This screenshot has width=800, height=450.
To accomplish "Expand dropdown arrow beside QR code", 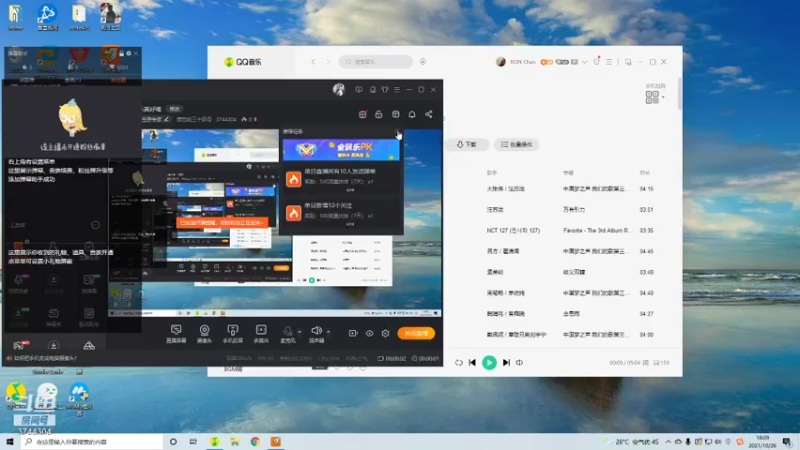I will (x=663, y=97).
